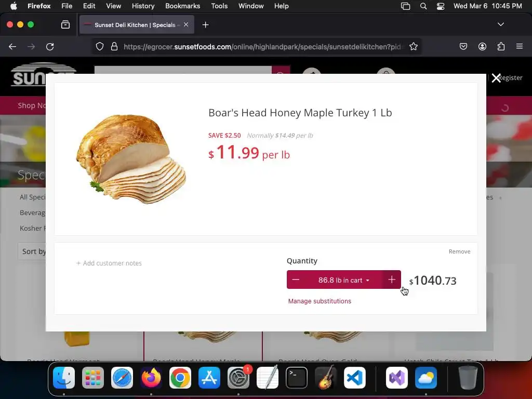Expand the list all tabs chevron

[x=500, y=24]
